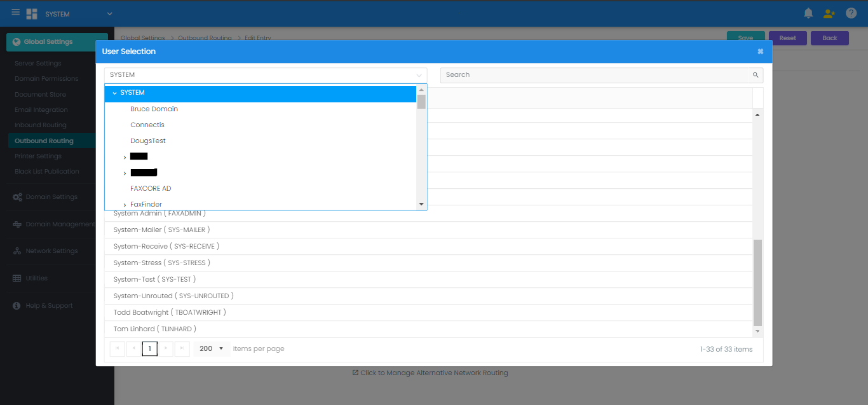Click the Back button
This screenshot has width=868, height=405.
click(830, 38)
